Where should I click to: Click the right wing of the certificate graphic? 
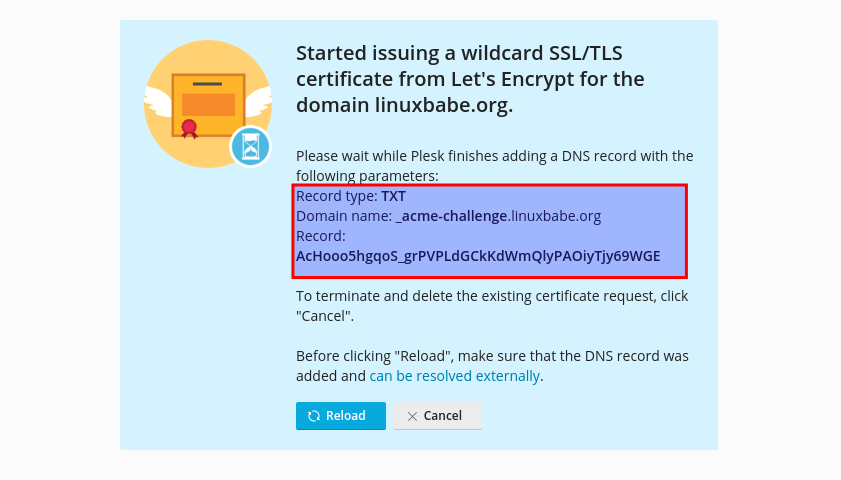258,98
